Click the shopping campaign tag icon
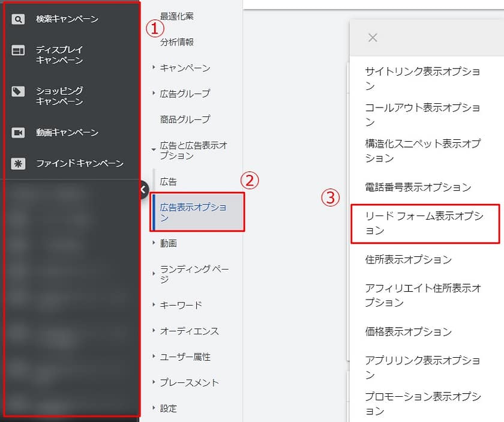 (x=19, y=91)
